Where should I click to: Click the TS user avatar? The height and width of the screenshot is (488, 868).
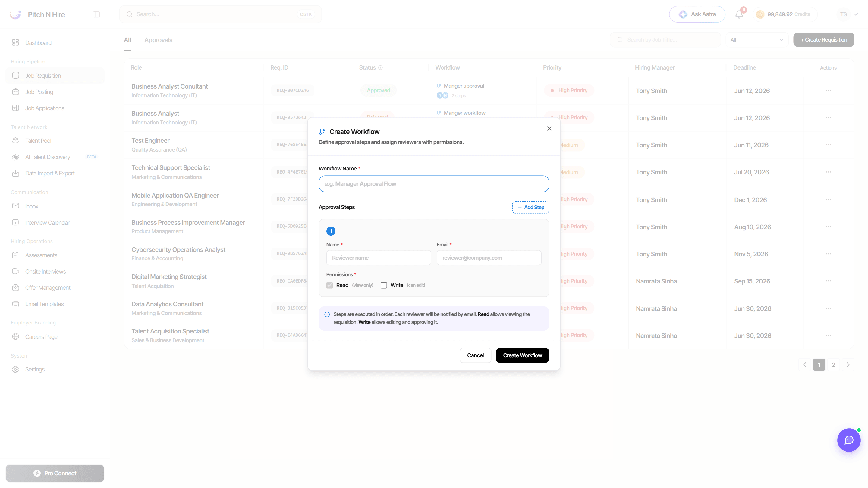pos(843,14)
